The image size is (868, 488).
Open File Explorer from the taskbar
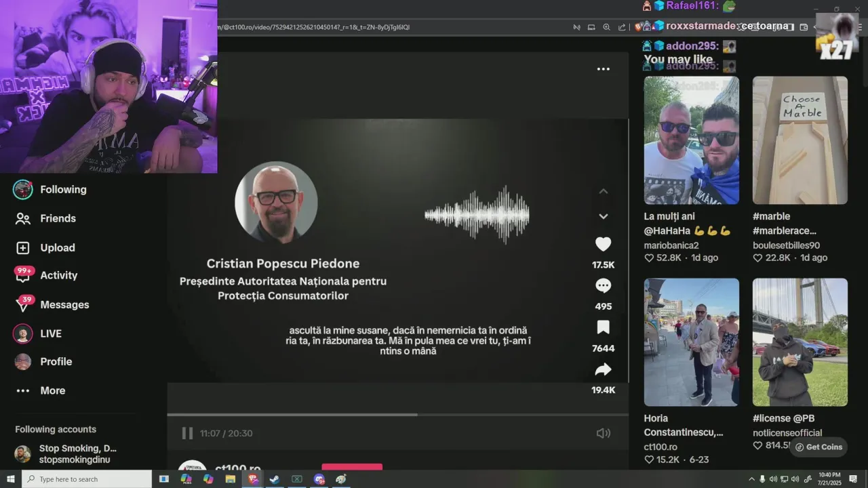tap(231, 479)
